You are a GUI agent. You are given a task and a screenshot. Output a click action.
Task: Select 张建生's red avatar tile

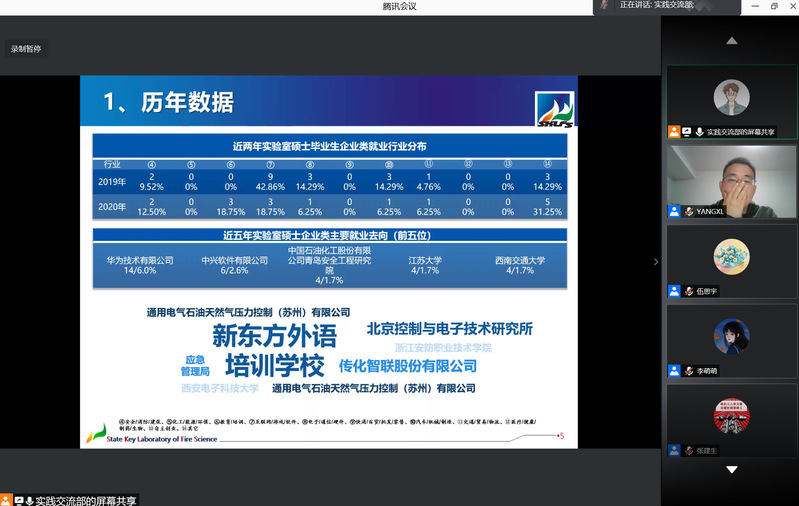731,416
